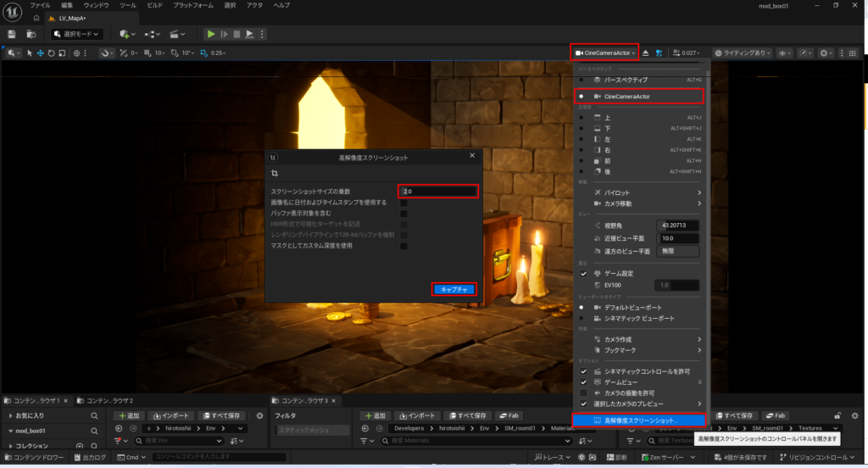Click the eject camera pilot icon
Viewport: 868px width, 468px height.
645,53
